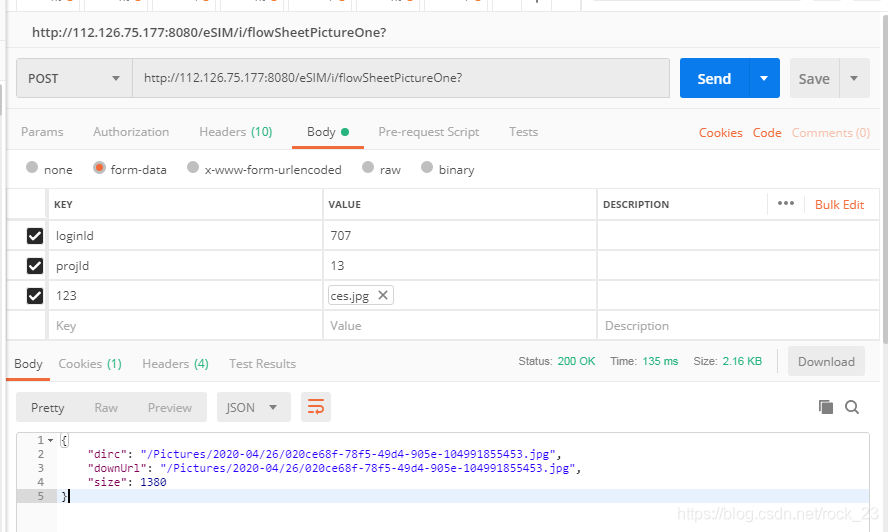888x532 pixels.
Task: Select the Preview view button
Action: [169, 407]
